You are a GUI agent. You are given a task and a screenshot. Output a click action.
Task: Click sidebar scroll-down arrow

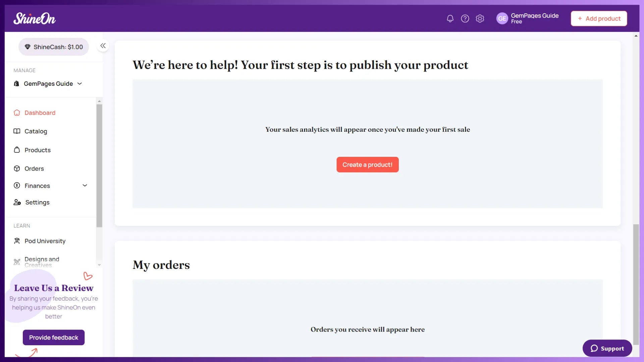[99, 265]
